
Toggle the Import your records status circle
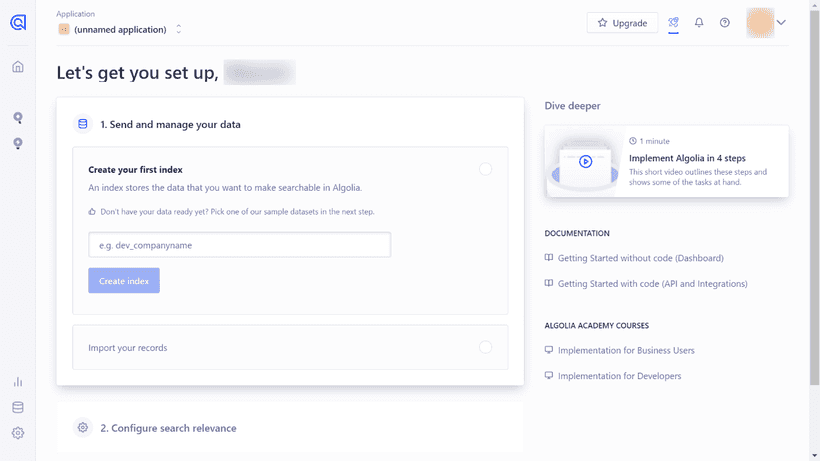[x=485, y=347]
